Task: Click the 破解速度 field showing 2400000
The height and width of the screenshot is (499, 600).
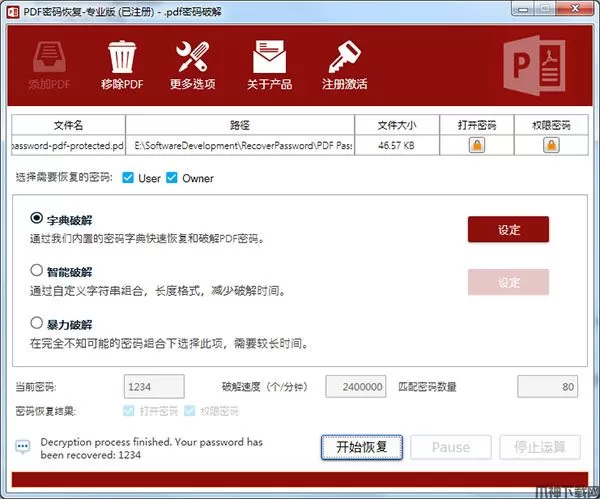Action: 356,386
